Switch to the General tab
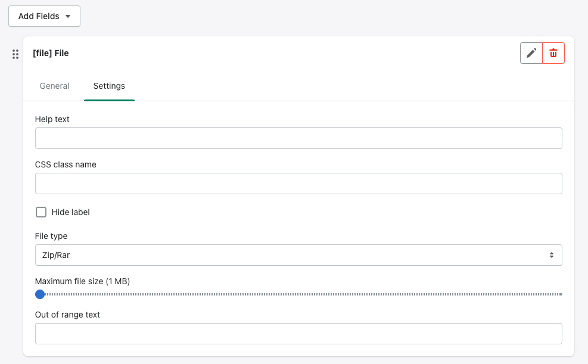 pos(54,86)
